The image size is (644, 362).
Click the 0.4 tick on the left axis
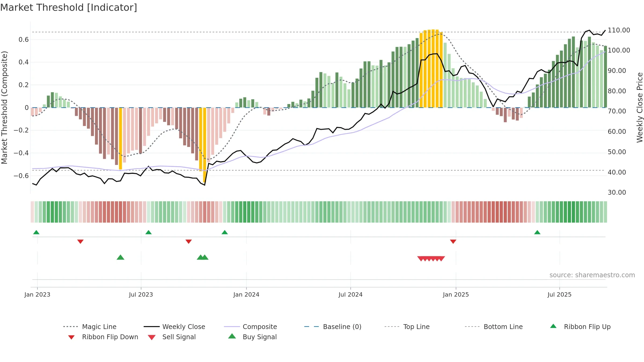[24, 62]
